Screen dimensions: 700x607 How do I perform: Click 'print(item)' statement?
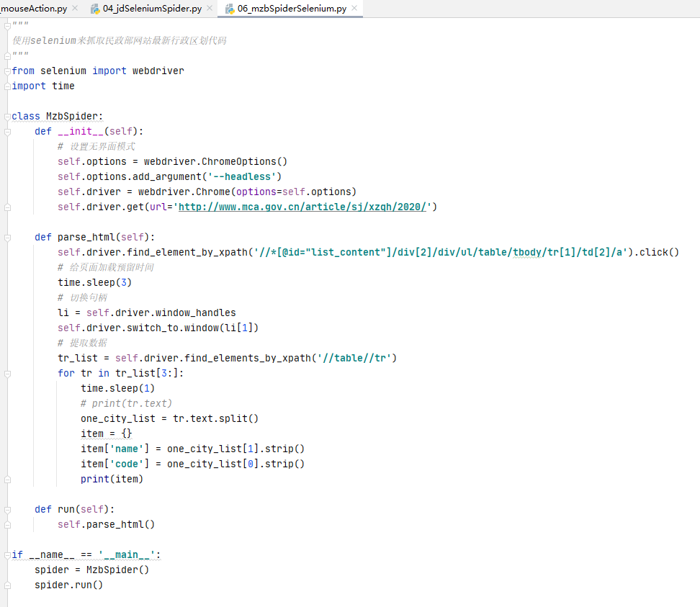tap(112, 479)
